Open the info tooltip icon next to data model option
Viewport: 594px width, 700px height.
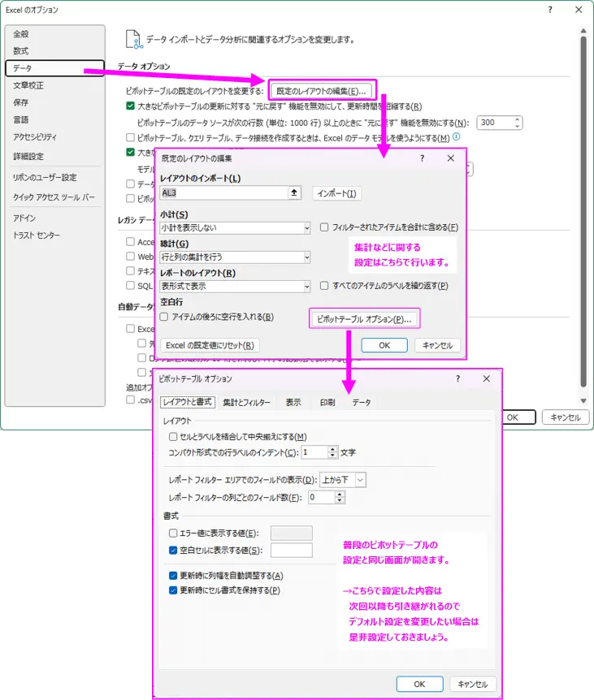[457, 137]
